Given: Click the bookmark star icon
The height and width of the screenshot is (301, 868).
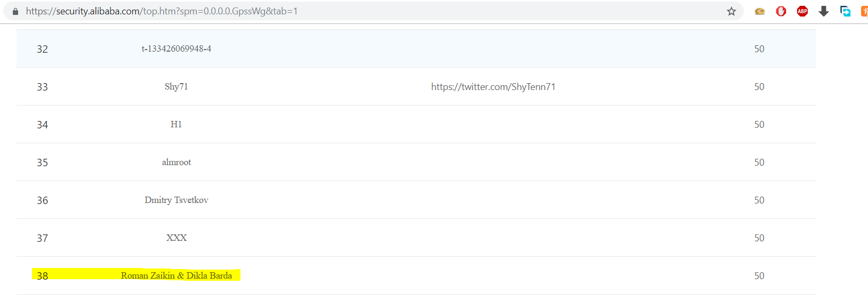Looking at the screenshot, I should pos(732,11).
